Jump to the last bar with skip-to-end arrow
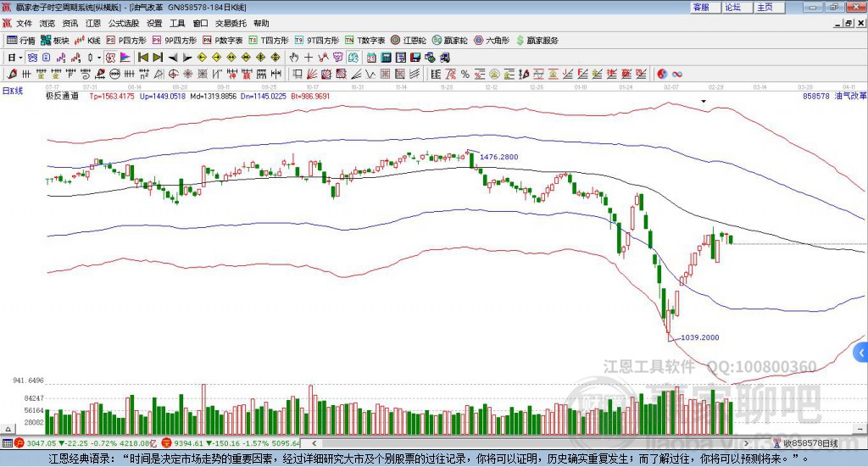 pos(158,58)
